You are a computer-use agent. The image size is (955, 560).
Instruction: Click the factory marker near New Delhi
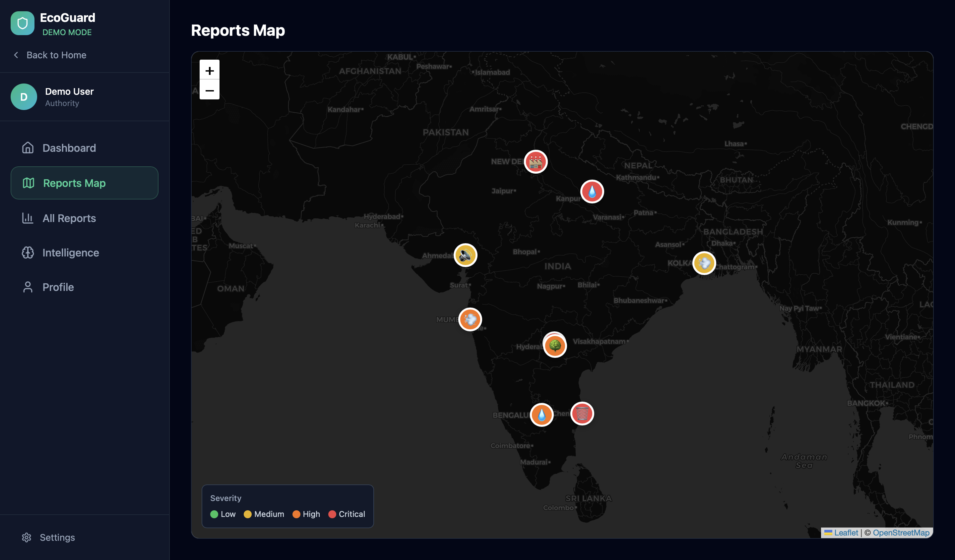point(536,162)
